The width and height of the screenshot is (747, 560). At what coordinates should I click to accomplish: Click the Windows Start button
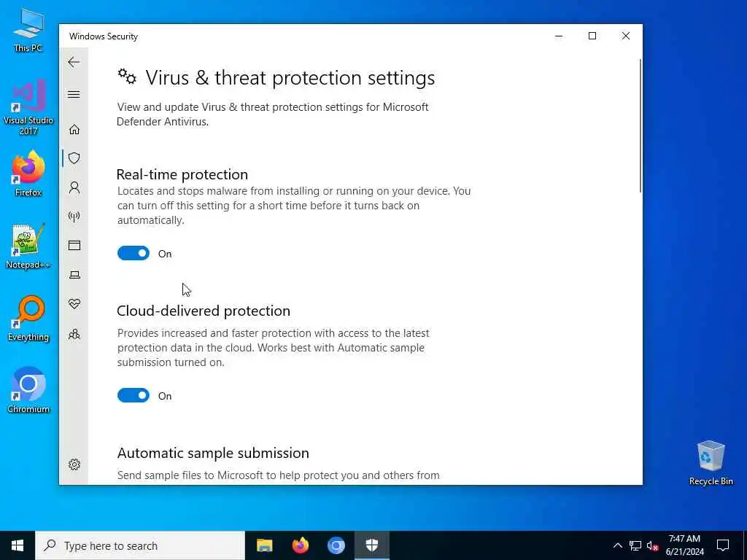pos(18,545)
